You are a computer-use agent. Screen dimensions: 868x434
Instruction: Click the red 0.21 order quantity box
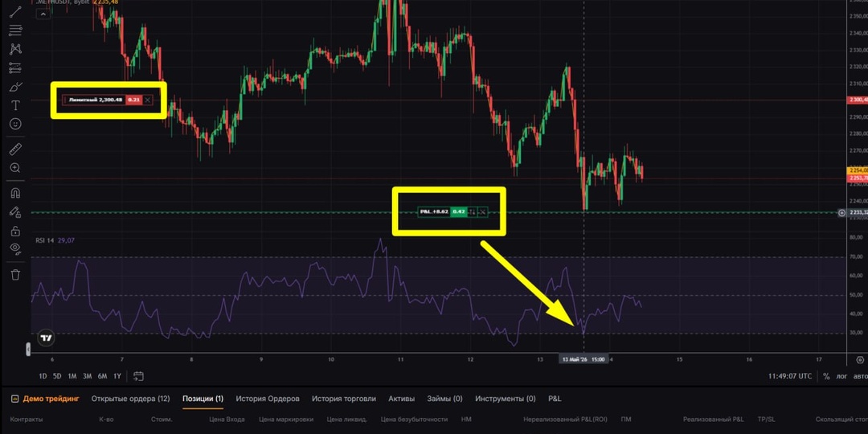click(133, 100)
